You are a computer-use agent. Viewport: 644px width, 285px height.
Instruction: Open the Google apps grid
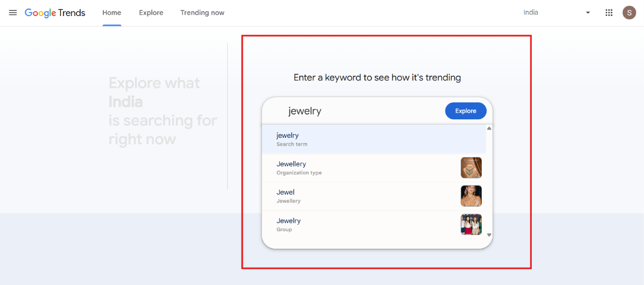[609, 13]
